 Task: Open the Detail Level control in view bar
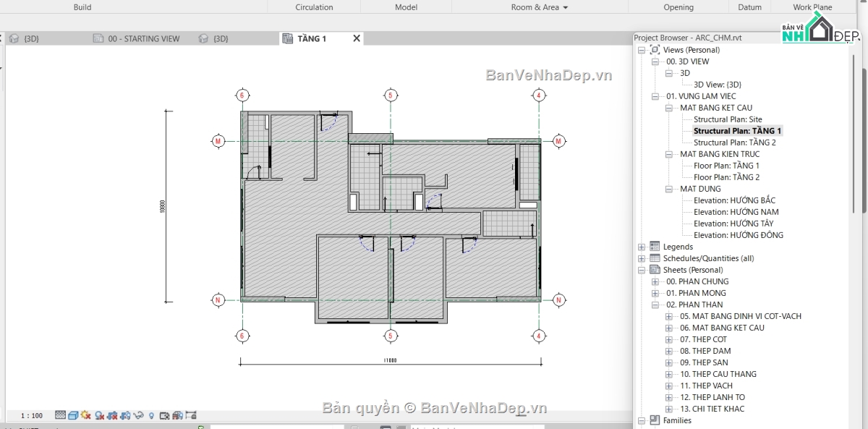(x=60, y=415)
